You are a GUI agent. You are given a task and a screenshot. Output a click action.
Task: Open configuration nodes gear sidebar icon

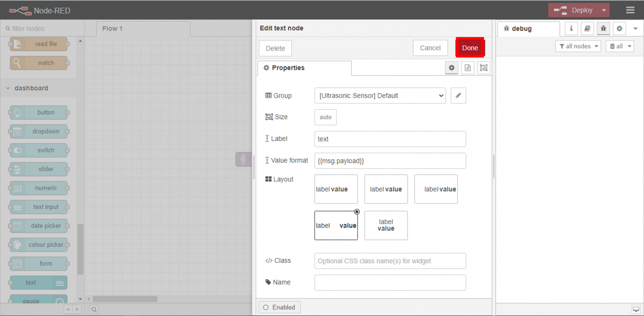pyautogui.click(x=619, y=29)
